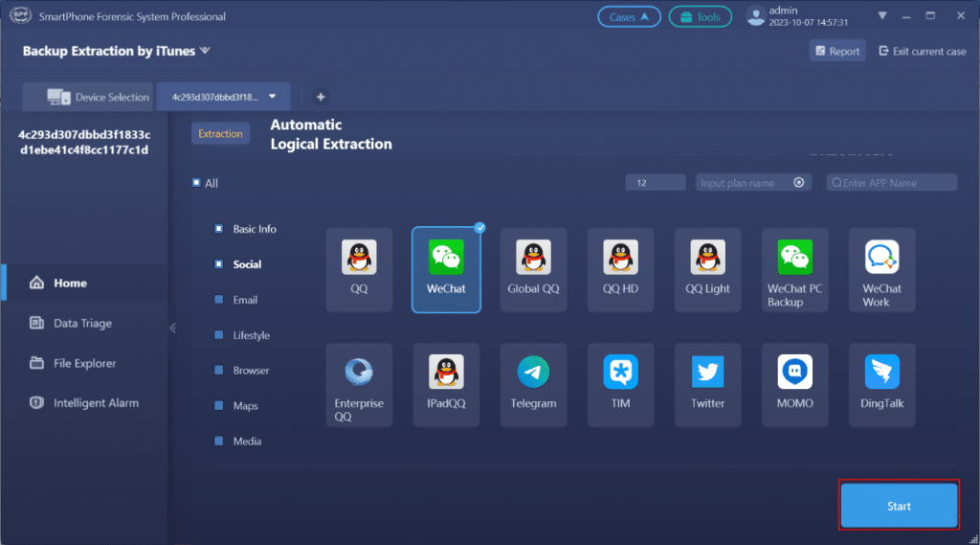Add new device tab with plus icon

coord(321,97)
